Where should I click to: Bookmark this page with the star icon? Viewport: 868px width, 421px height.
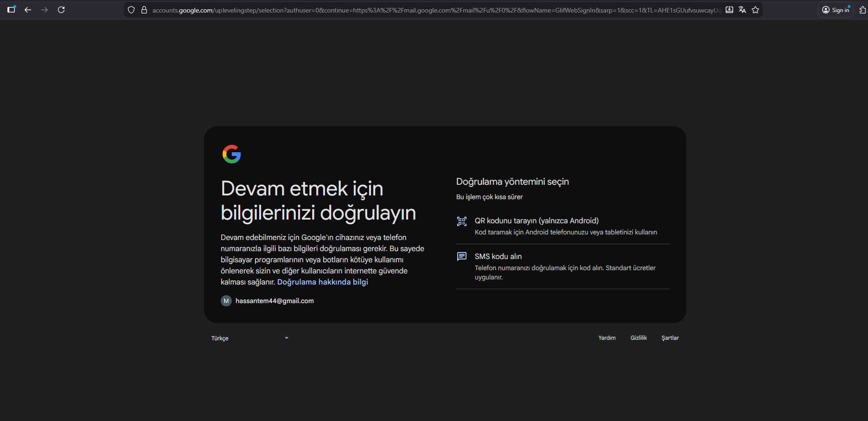(x=755, y=10)
